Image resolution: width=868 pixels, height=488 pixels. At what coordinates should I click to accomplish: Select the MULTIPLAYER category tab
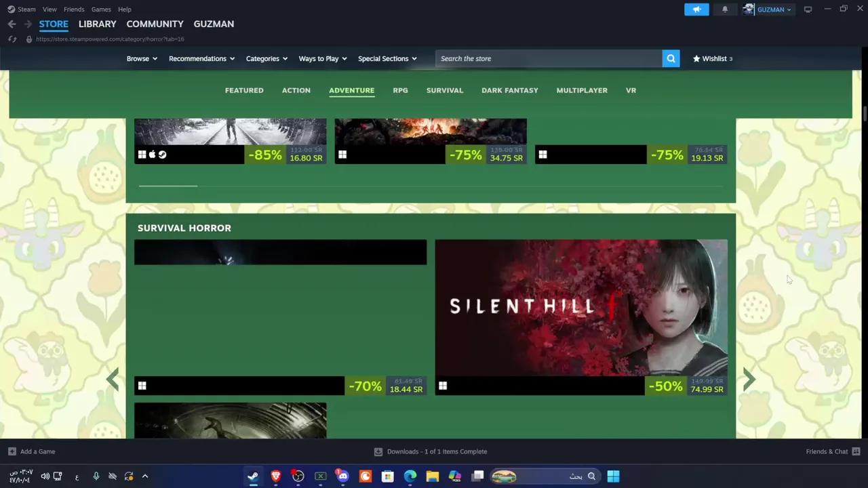pos(582,90)
